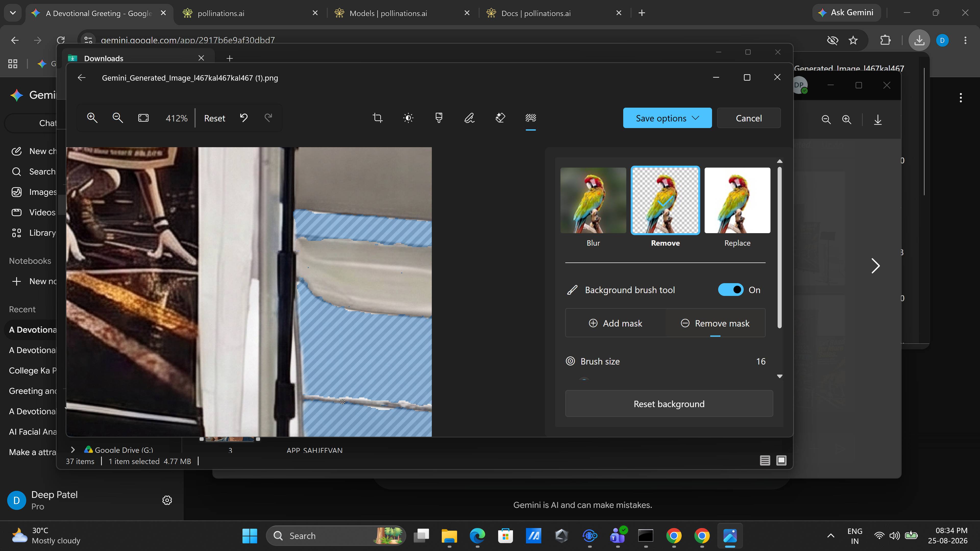
Task: Click the Reset background button
Action: tap(669, 404)
